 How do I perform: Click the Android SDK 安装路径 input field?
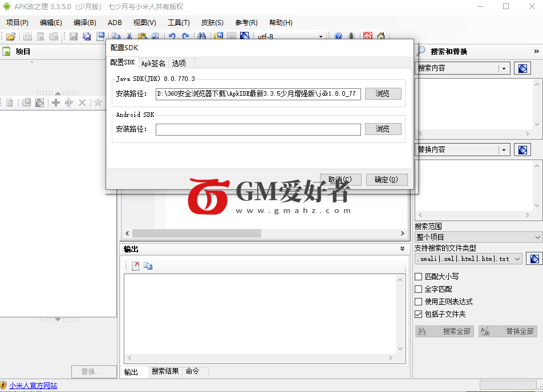pos(258,129)
